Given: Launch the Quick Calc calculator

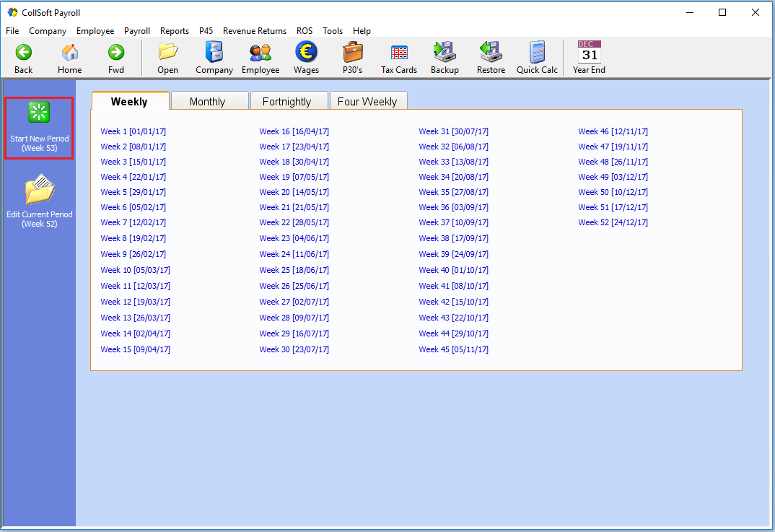Looking at the screenshot, I should [537, 53].
